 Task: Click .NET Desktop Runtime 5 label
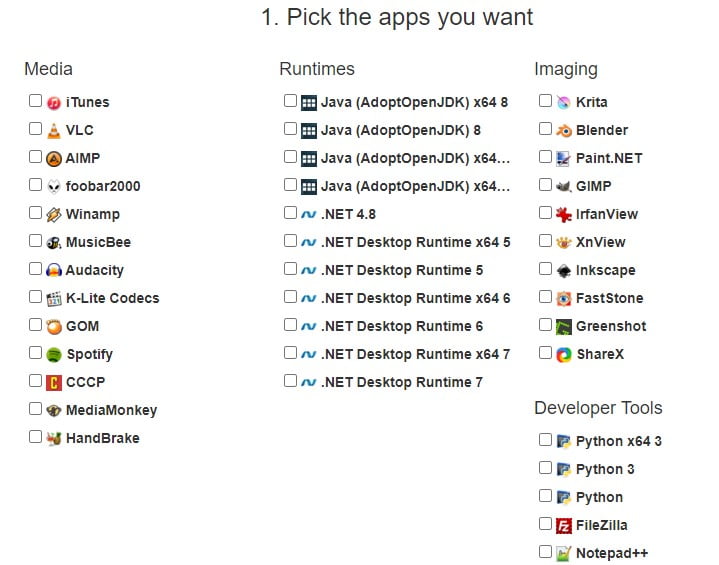tap(402, 270)
